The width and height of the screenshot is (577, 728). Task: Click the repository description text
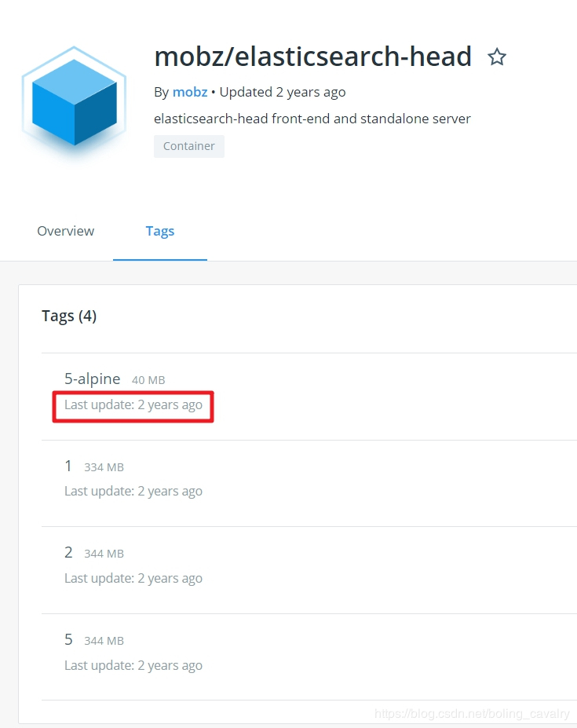[x=312, y=119]
